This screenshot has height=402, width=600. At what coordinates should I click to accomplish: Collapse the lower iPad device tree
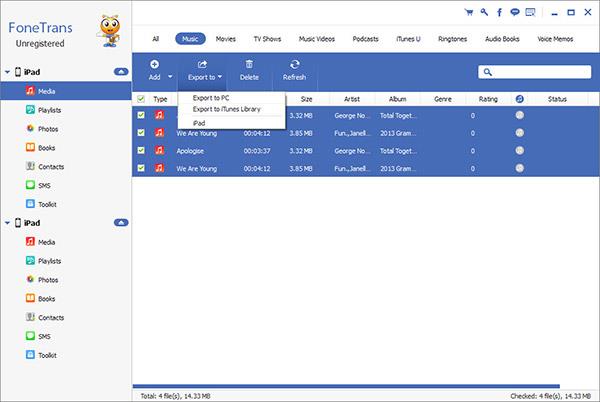coord(7,223)
